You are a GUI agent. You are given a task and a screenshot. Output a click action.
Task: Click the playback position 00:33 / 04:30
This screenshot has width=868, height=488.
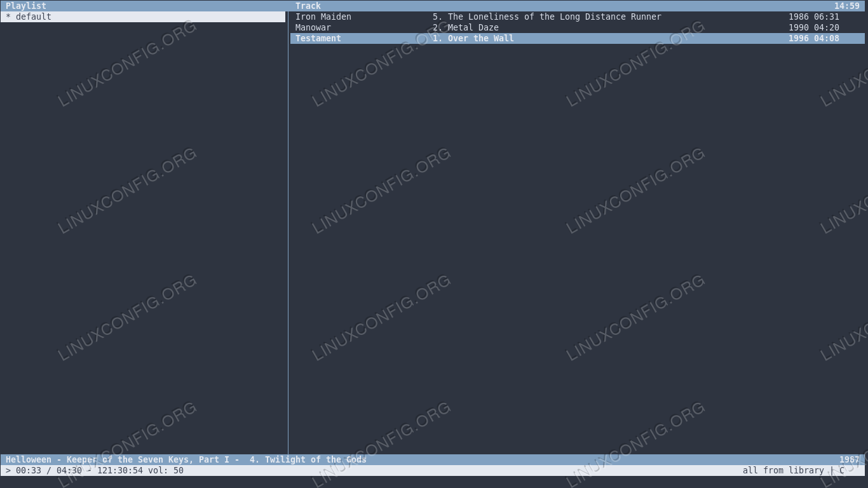[49, 470]
